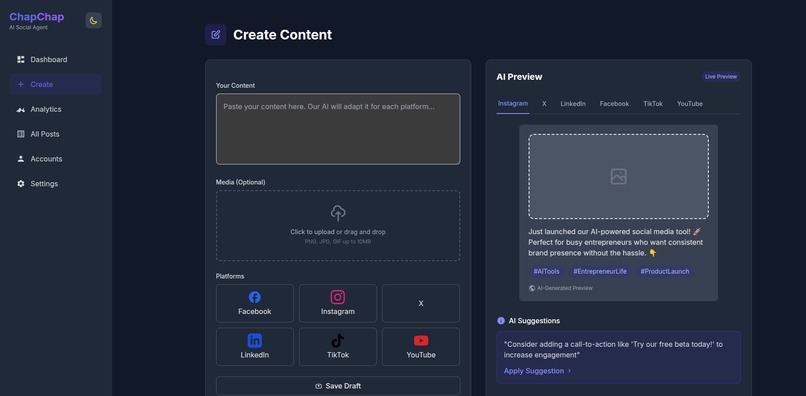
Task: Click the cloud upload icon
Action: coord(338,213)
